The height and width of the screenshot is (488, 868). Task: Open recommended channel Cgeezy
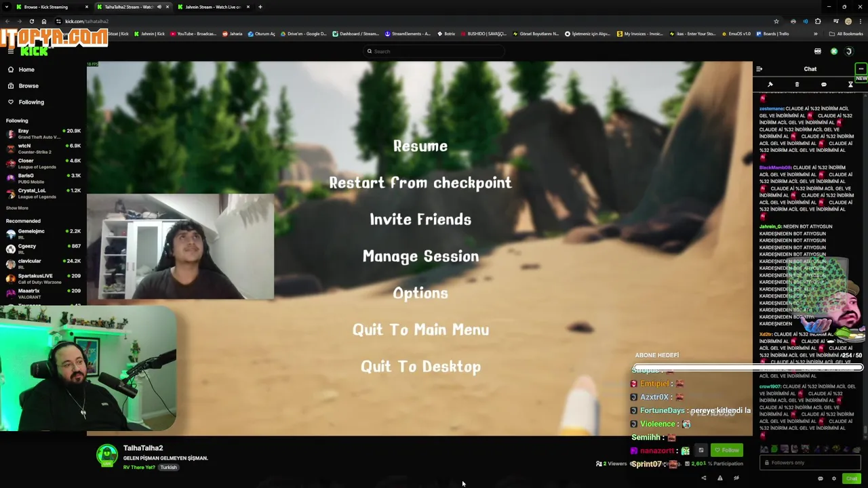pos(43,249)
